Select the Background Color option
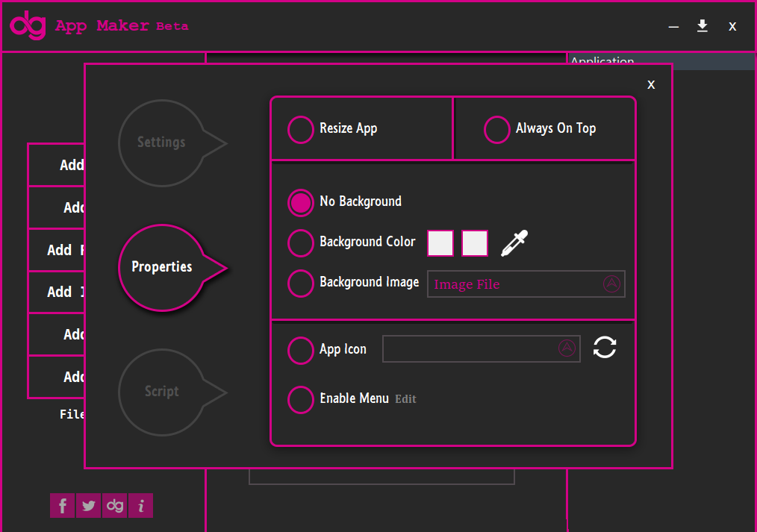This screenshot has height=532, width=757. (x=300, y=243)
